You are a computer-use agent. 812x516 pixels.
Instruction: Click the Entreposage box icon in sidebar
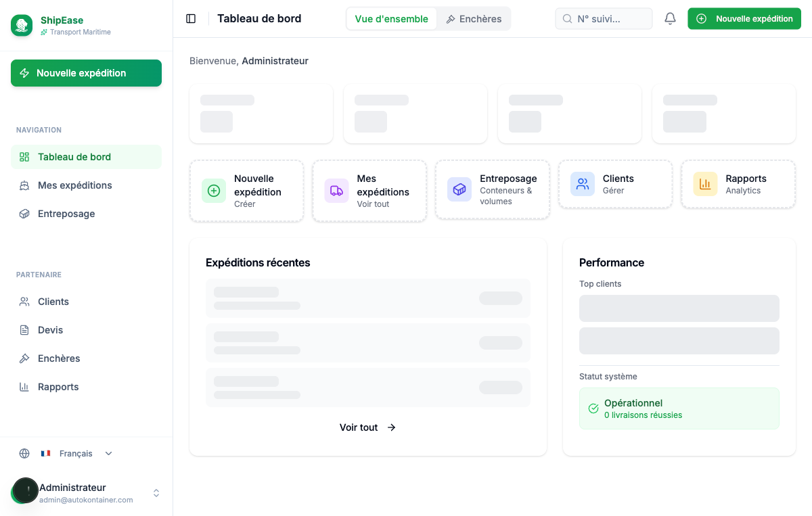click(x=24, y=214)
